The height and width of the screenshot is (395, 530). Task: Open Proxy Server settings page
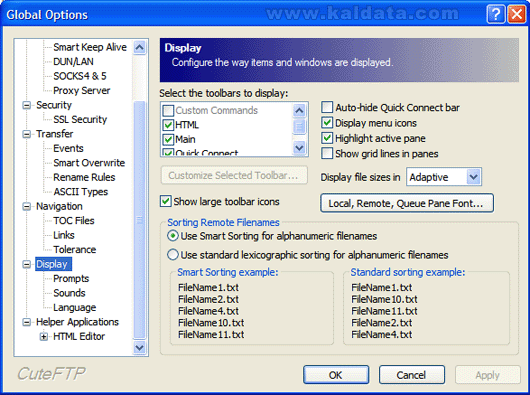coord(81,91)
